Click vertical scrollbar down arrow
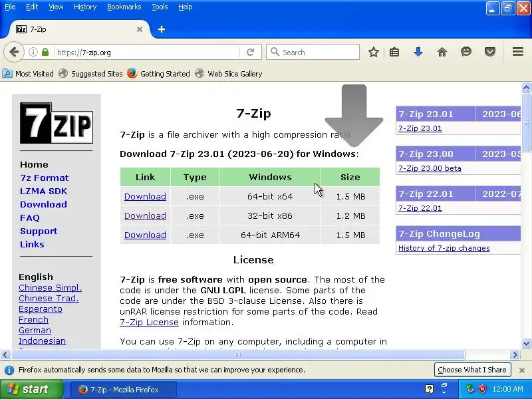Viewport: 532px width, 399px height. pyautogui.click(x=526, y=343)
